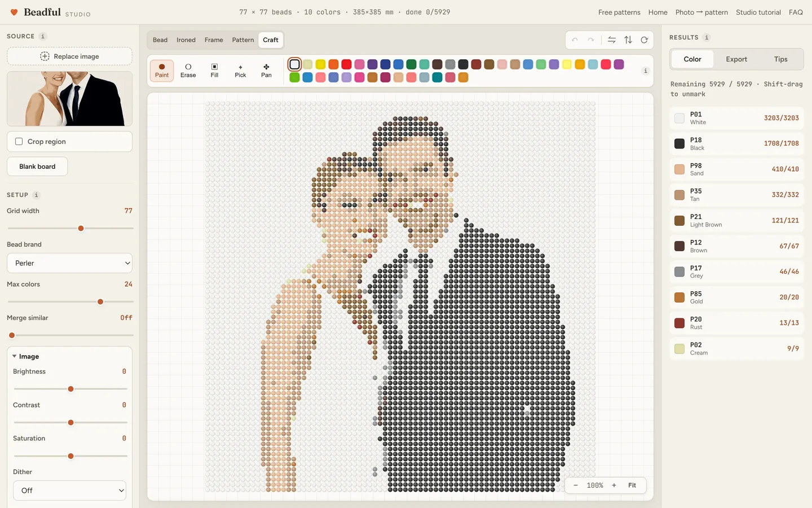Open the info icon next to RESULTS

[x=707, y=37]
